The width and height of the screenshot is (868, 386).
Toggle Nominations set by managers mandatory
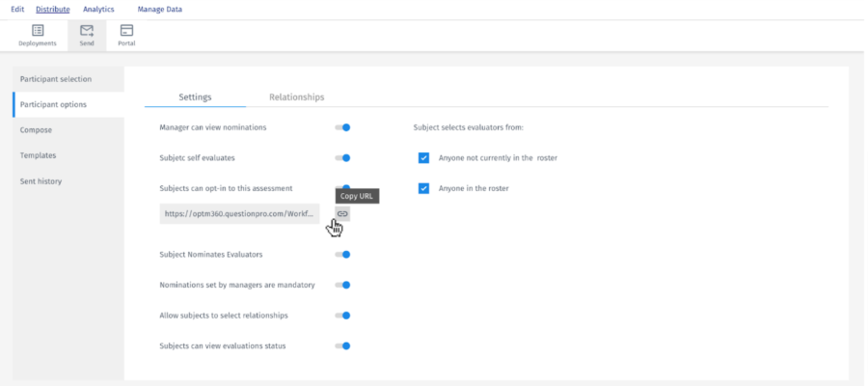click(x=342, y=285)
